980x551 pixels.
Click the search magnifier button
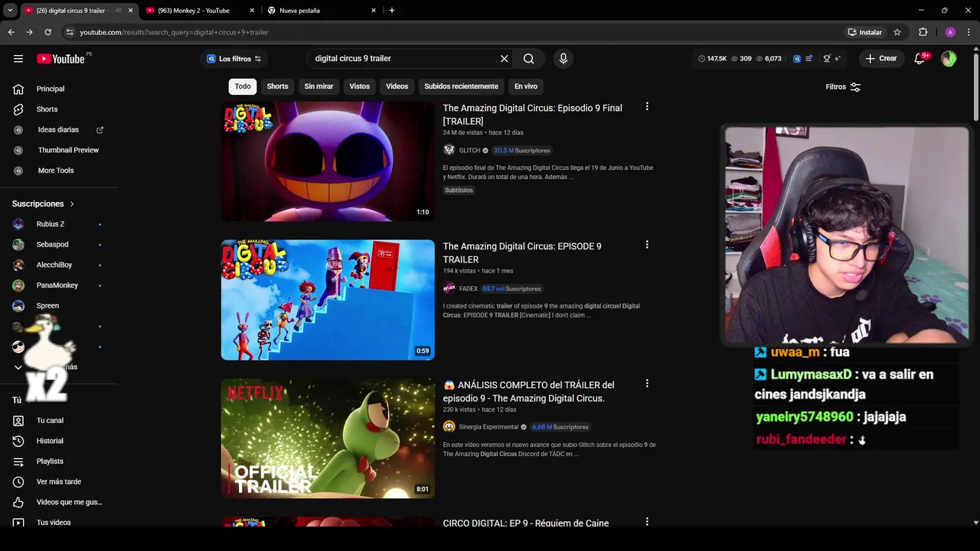(529, 59)
